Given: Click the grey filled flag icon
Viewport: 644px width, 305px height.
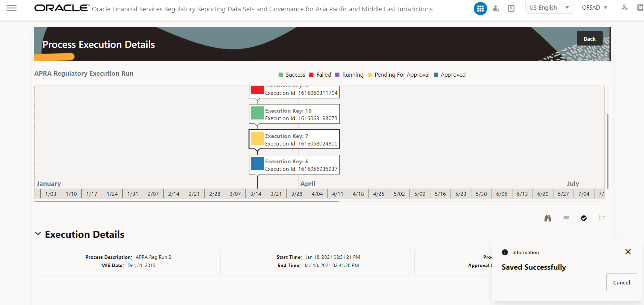Looking at the screenshot, I should 566,218.
